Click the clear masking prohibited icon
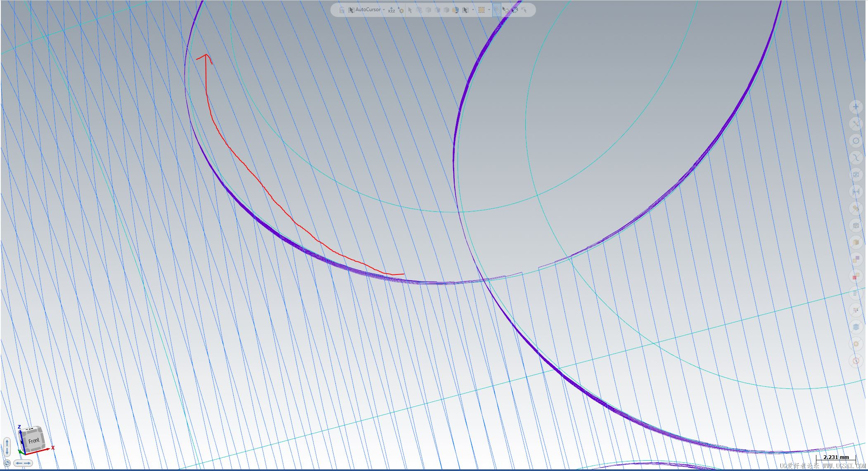Image resolution: width=868 pixels, height=471 pixels. pos(856,361)
